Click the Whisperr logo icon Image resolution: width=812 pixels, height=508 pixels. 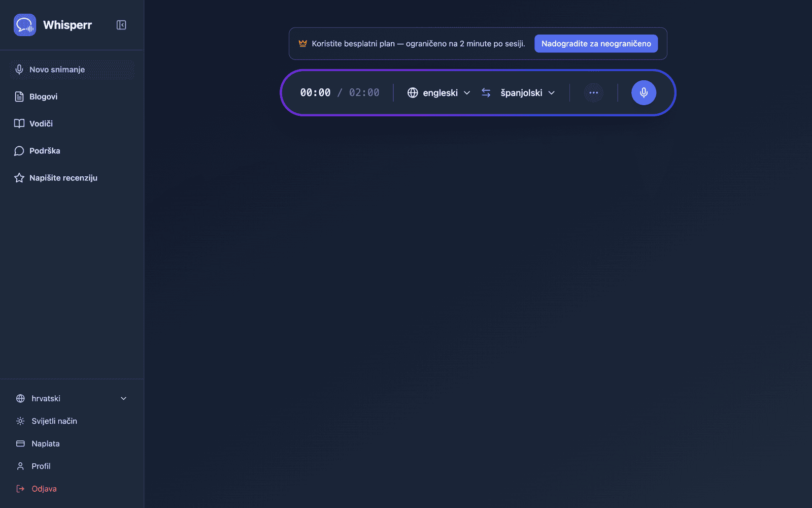coord(25,25)
